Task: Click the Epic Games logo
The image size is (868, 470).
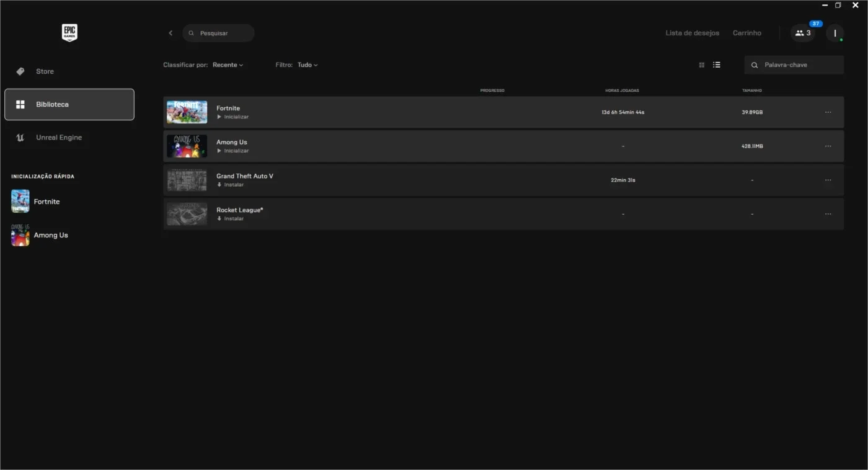Action: [69, 33]
